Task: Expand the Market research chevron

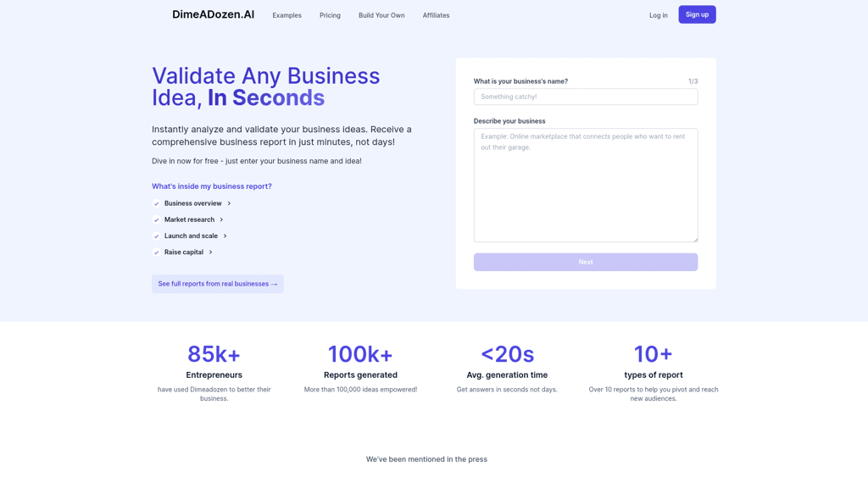Action: click(x=221, y=220)
